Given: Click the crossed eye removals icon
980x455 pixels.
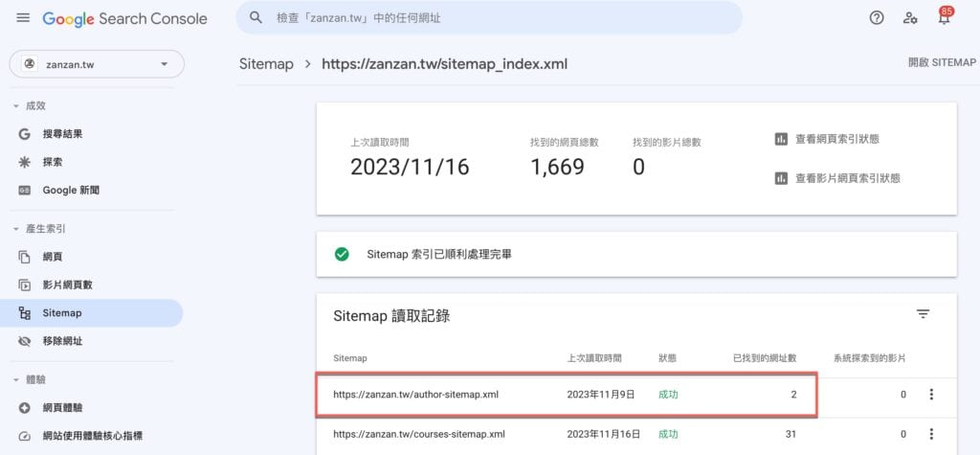Looking at the screenshot, I should click(24, 342).
